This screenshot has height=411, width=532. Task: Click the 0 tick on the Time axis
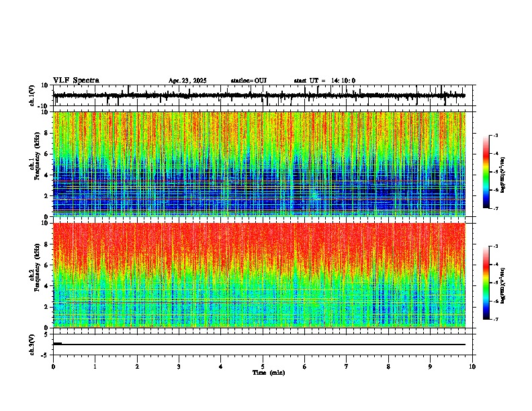click(x=53, y=367)
